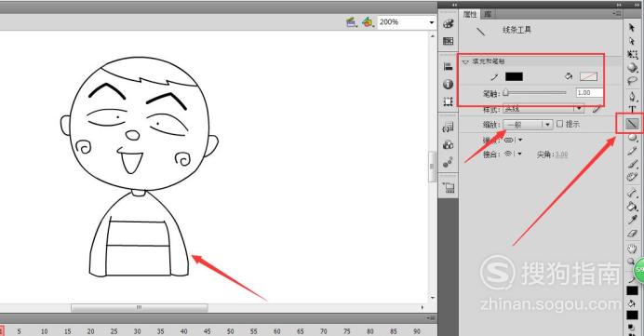Collapse the 填充和笔触 section triangle
Screen dimensions: 644x336
pos(465,62)
